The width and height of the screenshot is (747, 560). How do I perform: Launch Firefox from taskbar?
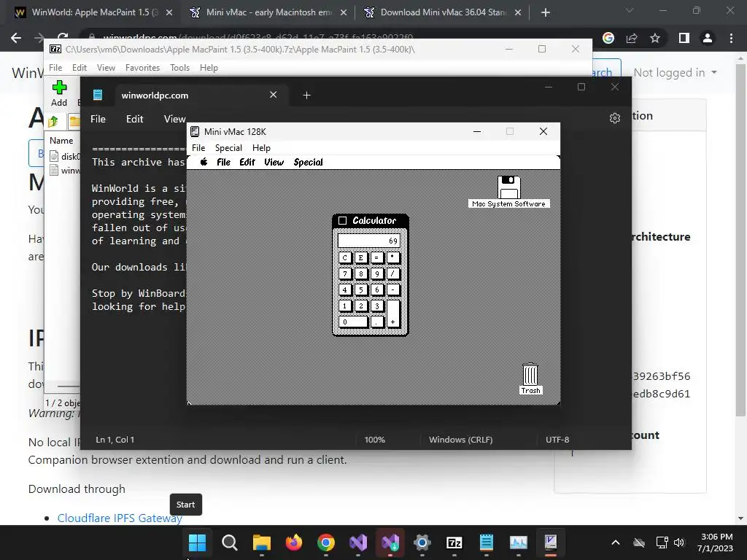click(x=293, y=542)
